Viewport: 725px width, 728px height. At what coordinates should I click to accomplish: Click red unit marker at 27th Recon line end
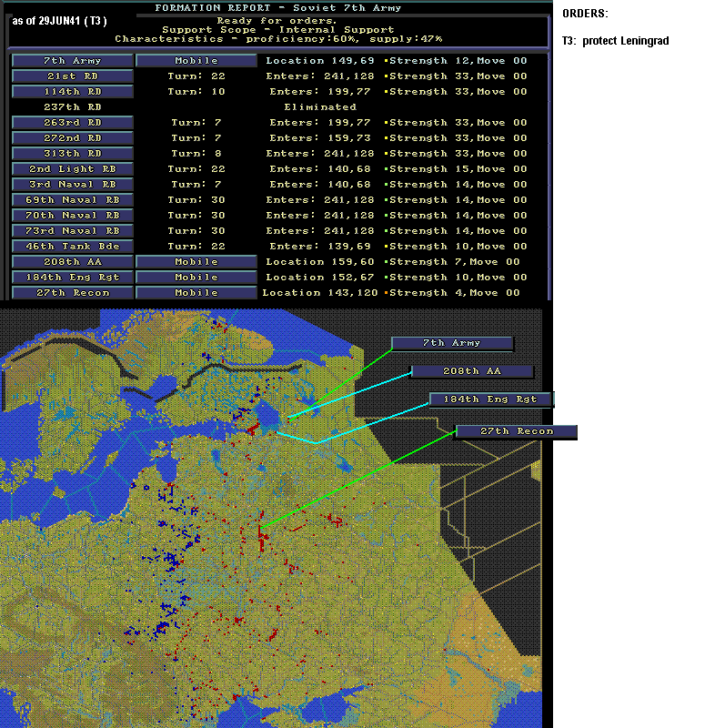pos(261,529)
